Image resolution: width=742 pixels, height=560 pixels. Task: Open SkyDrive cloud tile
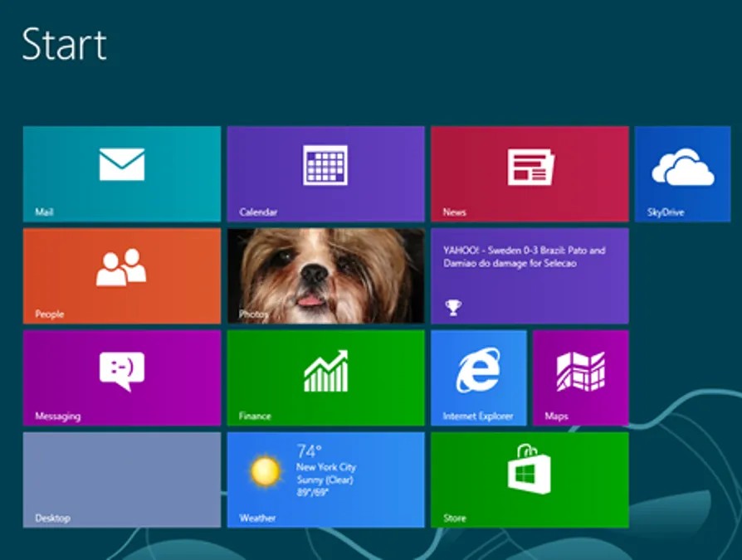click(x=682, y=173)
